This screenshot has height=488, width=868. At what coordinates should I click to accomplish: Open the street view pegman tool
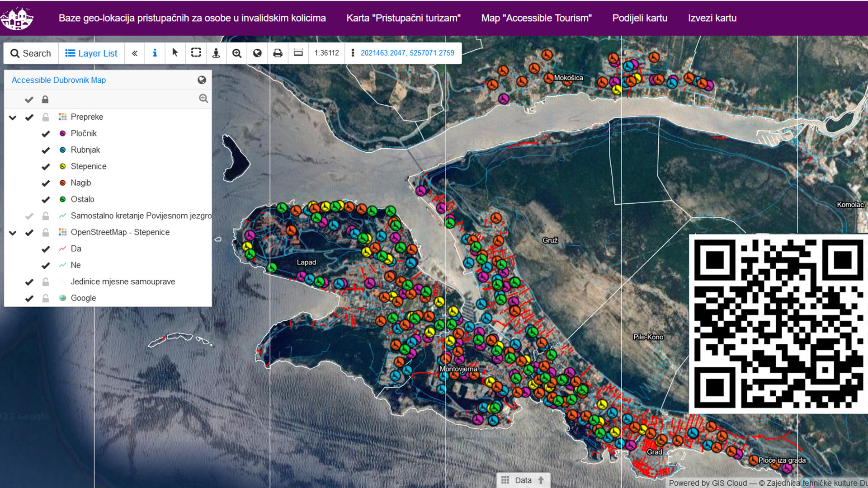(x=216, y=53)
